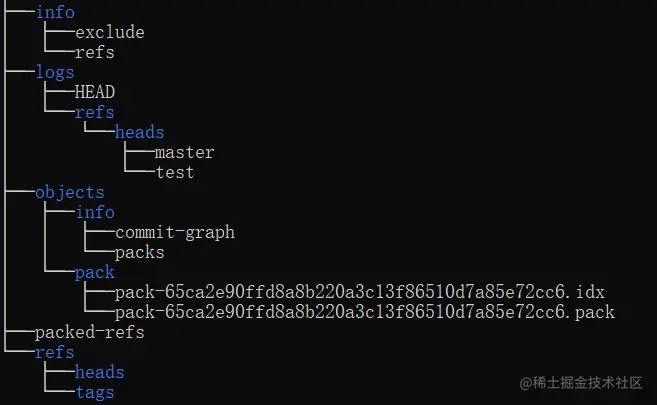Click the pack directory under objects
This screenshot has height=405, width=657.
(x=94, y=272)
